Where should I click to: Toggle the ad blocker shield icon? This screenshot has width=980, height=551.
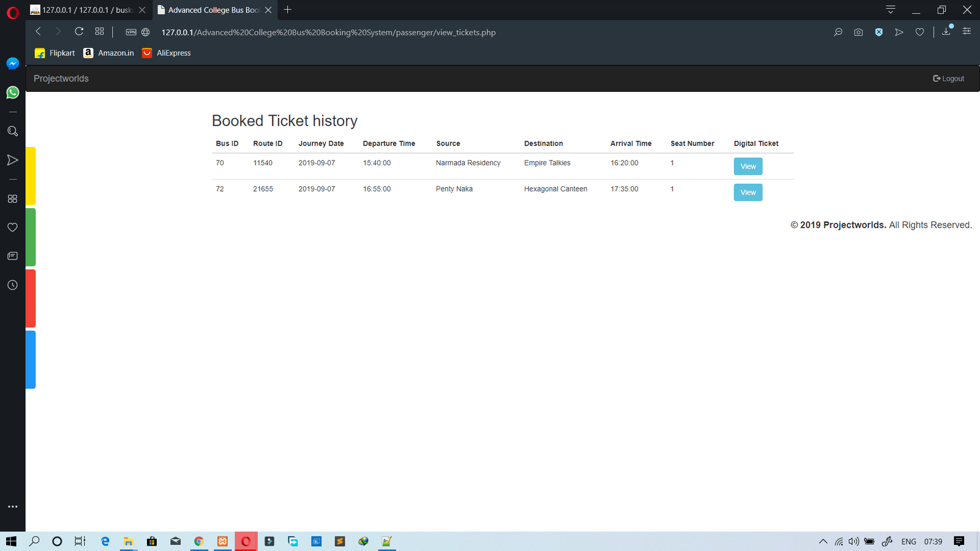coord(878,32)
